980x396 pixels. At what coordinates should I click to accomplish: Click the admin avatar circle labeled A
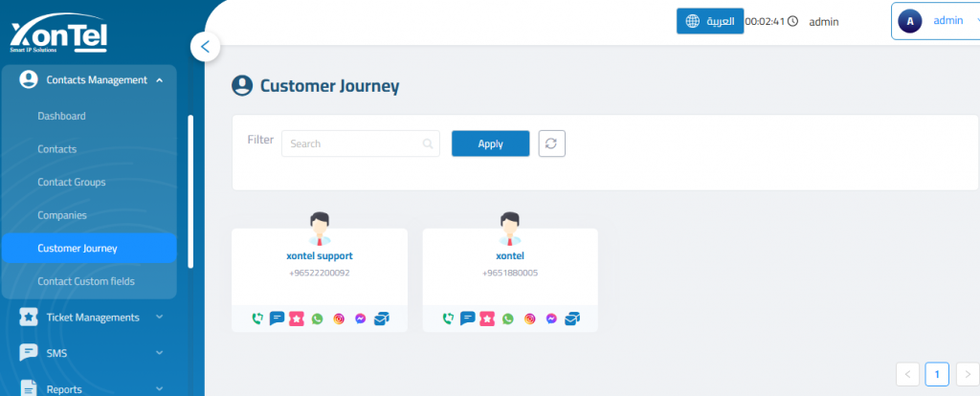tap(910, 21)
